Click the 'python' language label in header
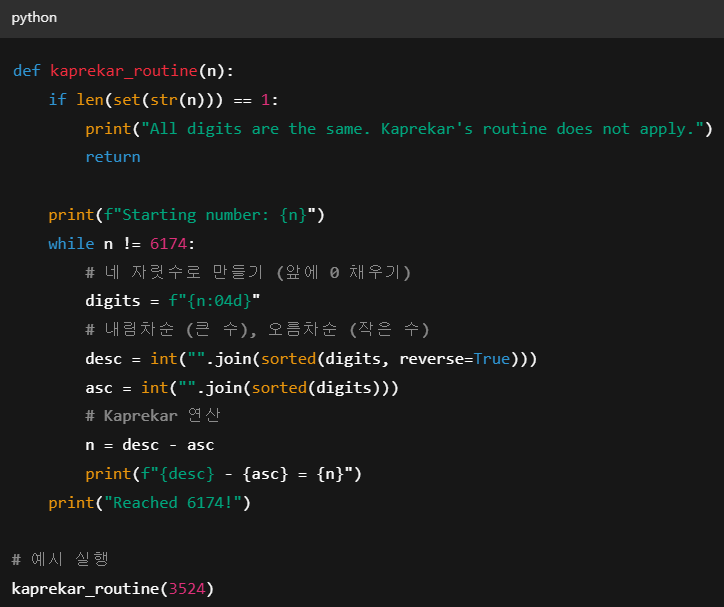Screen dimensions: 724x607 pos(34,18)
